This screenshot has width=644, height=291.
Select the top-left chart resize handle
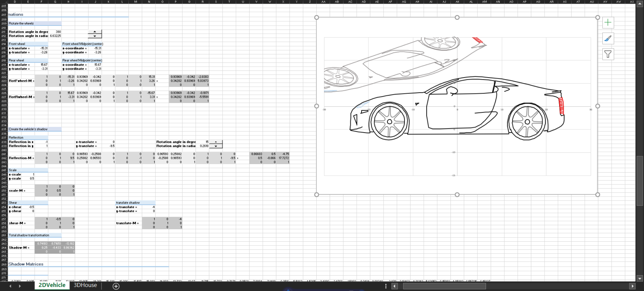(316, 17)
